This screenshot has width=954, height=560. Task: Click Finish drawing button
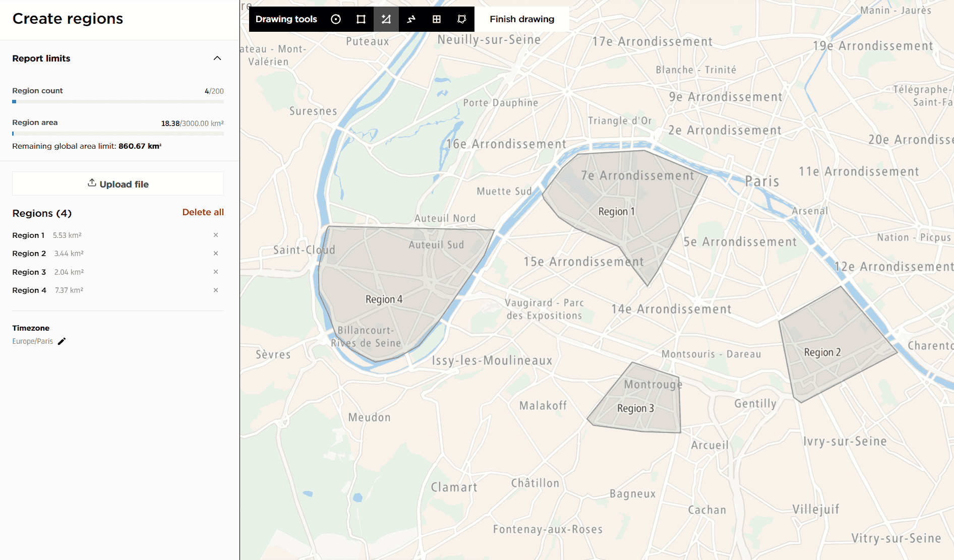pos(522,19)
